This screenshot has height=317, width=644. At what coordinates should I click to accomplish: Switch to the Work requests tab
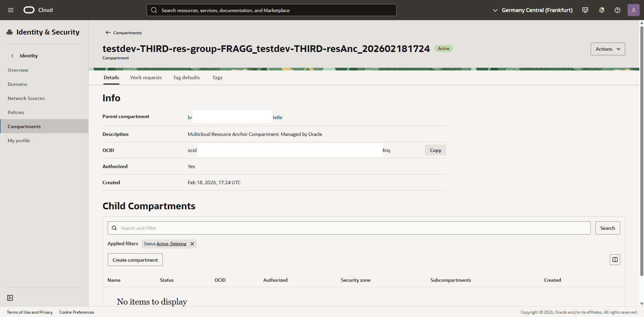pos(146,77)
